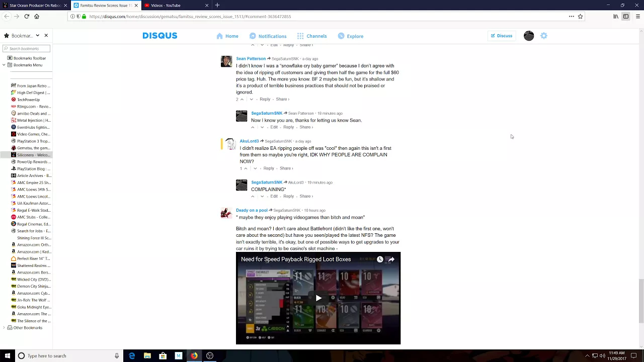Open Gematsu bookmark in sidebar
This screenshot has height=362, width=644.
pyautogui.click(x=30, y=148)
